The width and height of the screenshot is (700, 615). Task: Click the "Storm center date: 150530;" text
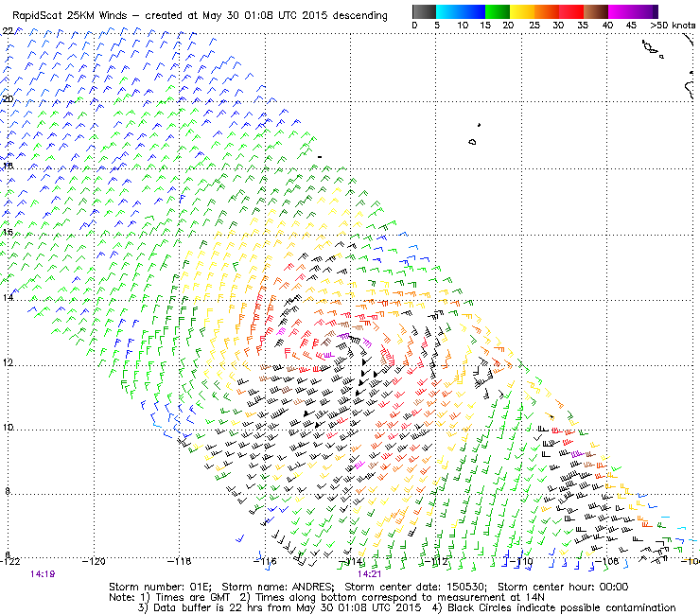point(415,587)
